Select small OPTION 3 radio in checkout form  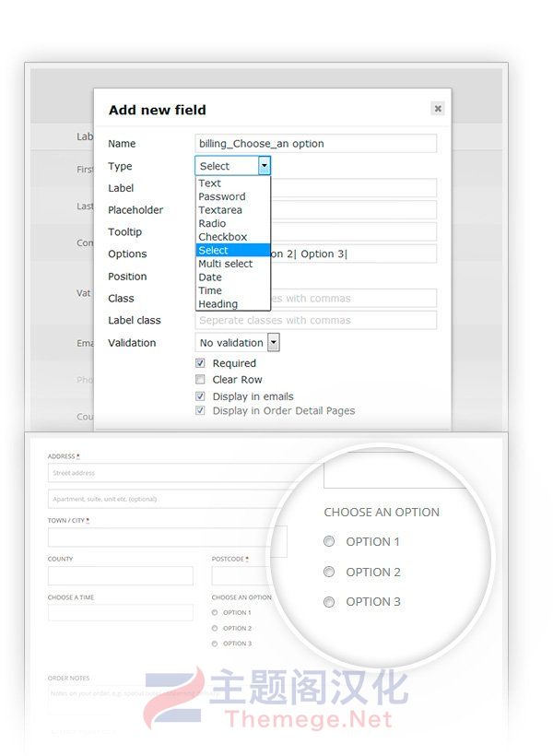[x=215, y=644]
